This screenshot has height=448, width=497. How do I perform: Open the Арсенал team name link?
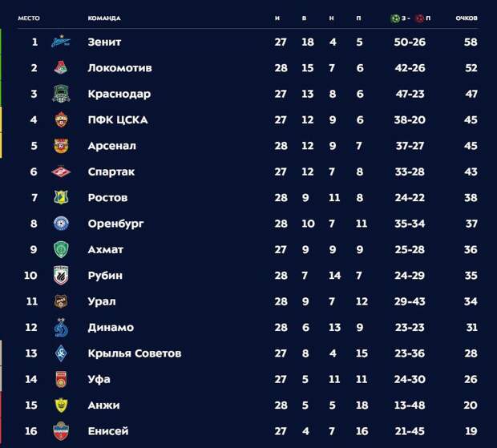click(x=112, y=146)
